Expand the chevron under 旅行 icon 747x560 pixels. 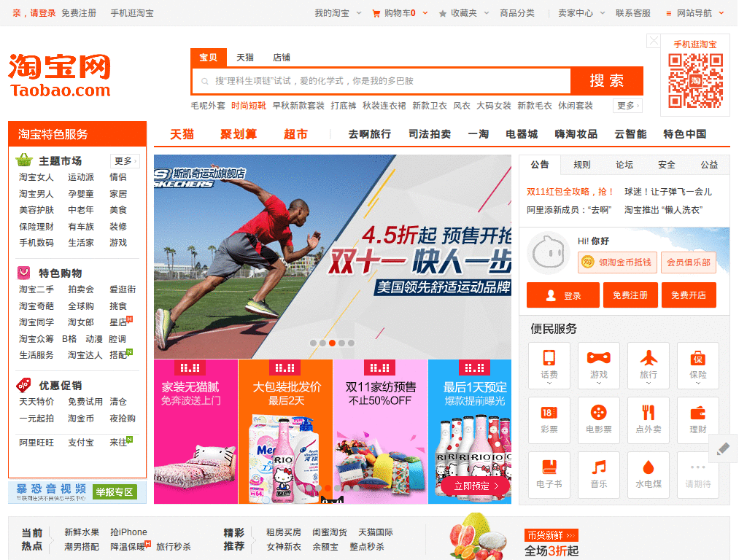pos(649,383)
